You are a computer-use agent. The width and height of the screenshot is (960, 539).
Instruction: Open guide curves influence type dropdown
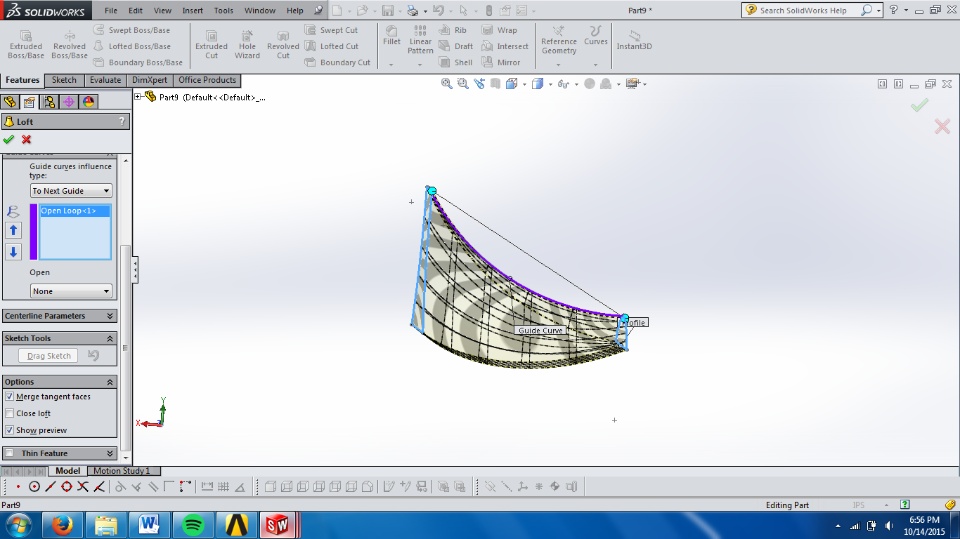(71, 190)
